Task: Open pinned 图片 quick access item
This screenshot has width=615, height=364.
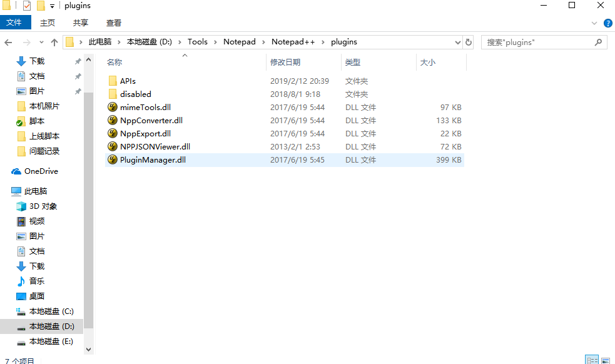Action: point(30,91)
